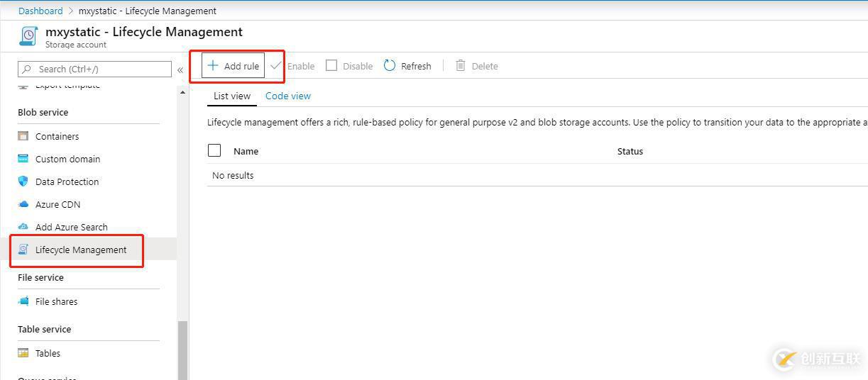Toggle the select-all checkbox beside Name
Screen dimensions: 868x380
click(x=214, y=150)
